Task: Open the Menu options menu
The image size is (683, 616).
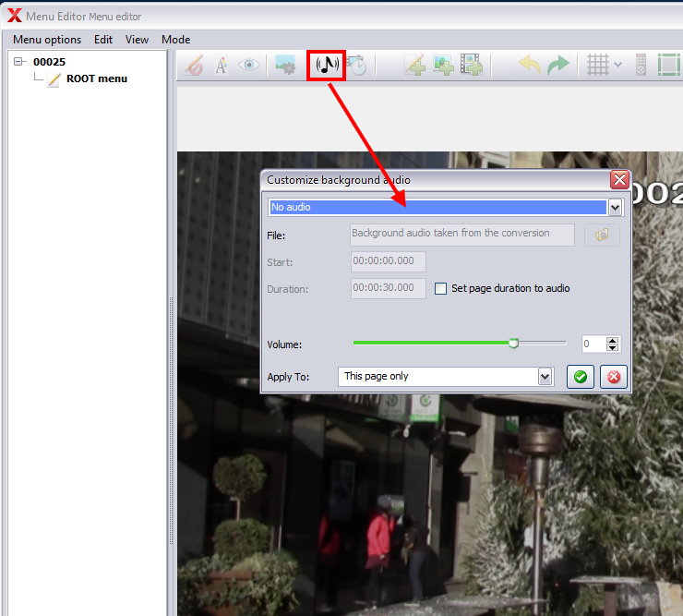Action: [x=47, y=40]
